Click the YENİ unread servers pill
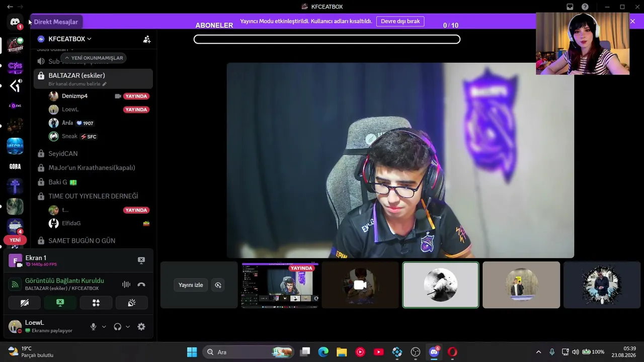 [x=15, y=240]
